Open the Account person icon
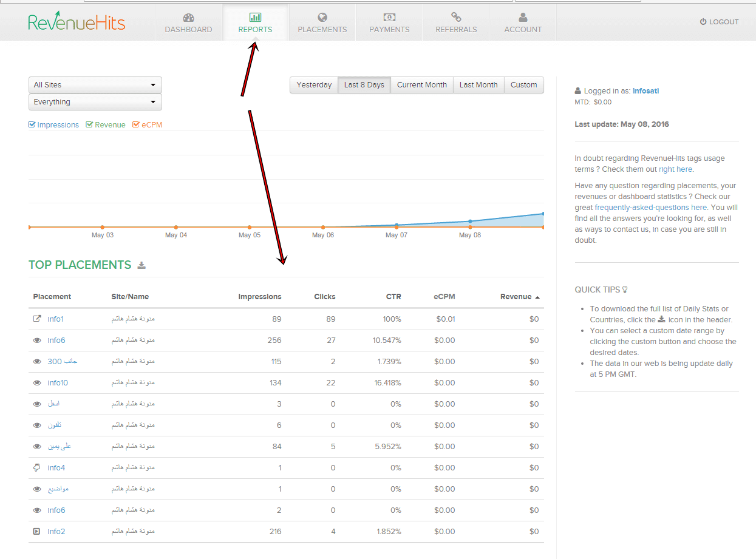Screen dimensions: 756x559 [523, 18]
